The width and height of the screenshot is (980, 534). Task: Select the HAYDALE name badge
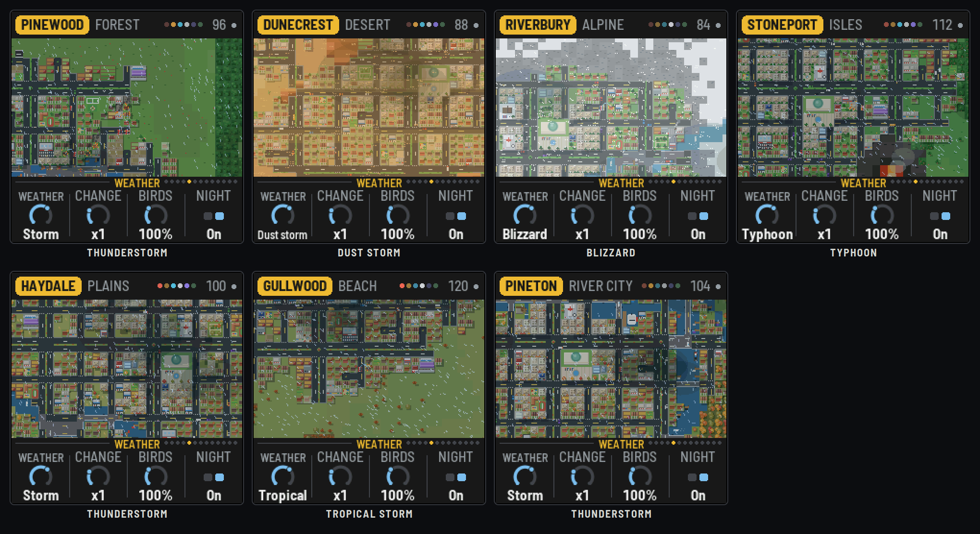pos(48,286)
